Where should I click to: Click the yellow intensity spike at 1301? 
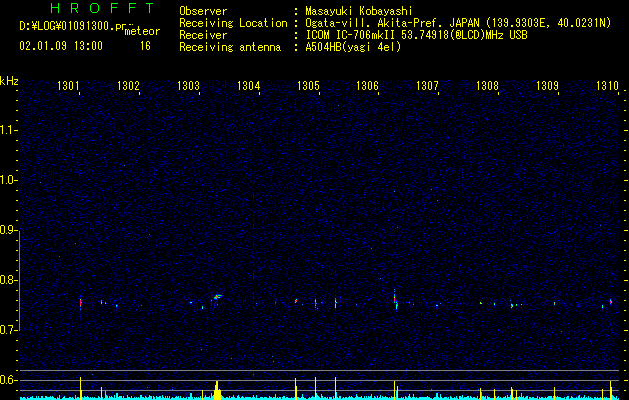81,388
